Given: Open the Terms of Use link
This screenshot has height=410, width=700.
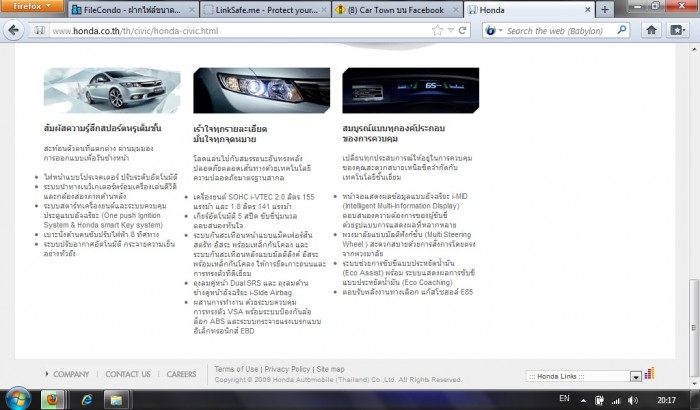Looking at the screenshot, I should pos(236,369).
